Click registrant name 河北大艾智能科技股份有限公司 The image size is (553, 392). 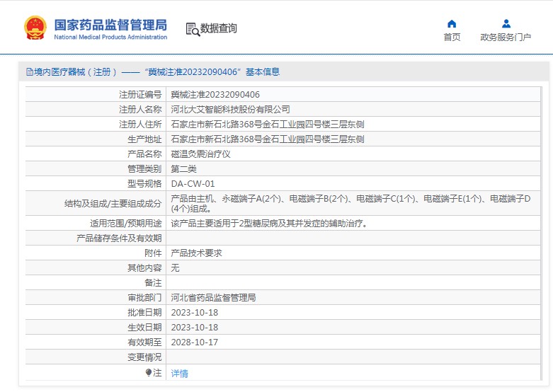231,110
